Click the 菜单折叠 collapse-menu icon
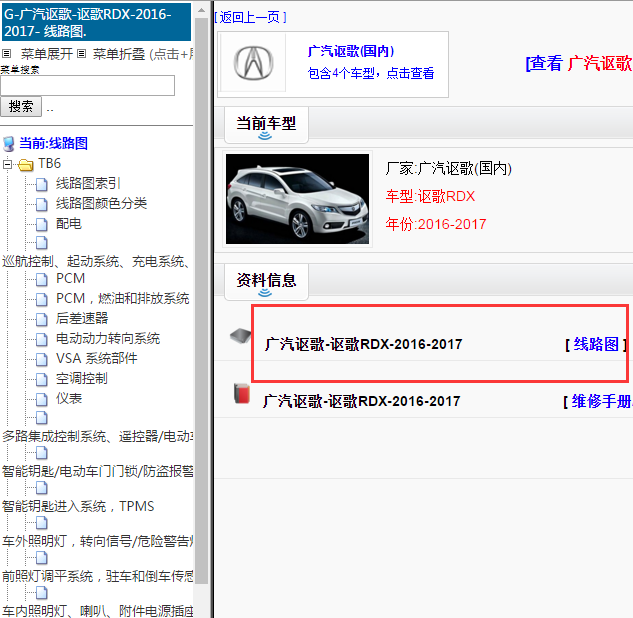Image resolution: width=633 pixels, height=618 pixels. pos(81,53)
